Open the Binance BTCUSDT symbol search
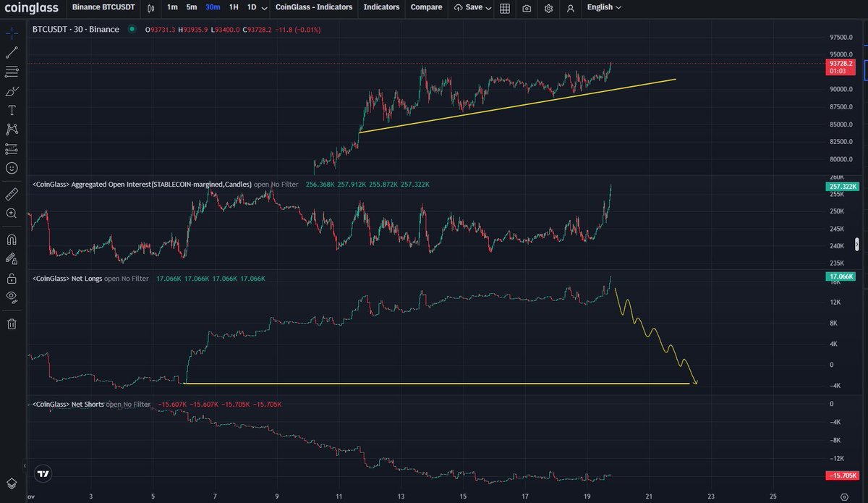 click(x=103, y=7)
